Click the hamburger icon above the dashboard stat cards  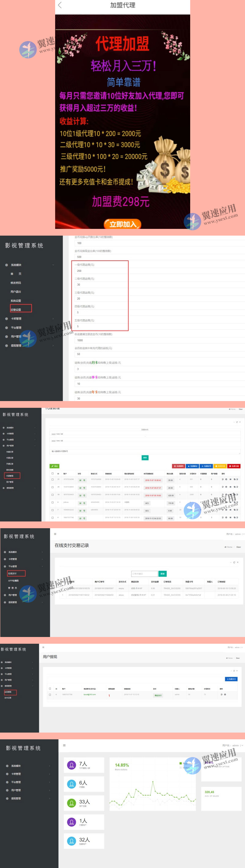(x=64, y=745)
